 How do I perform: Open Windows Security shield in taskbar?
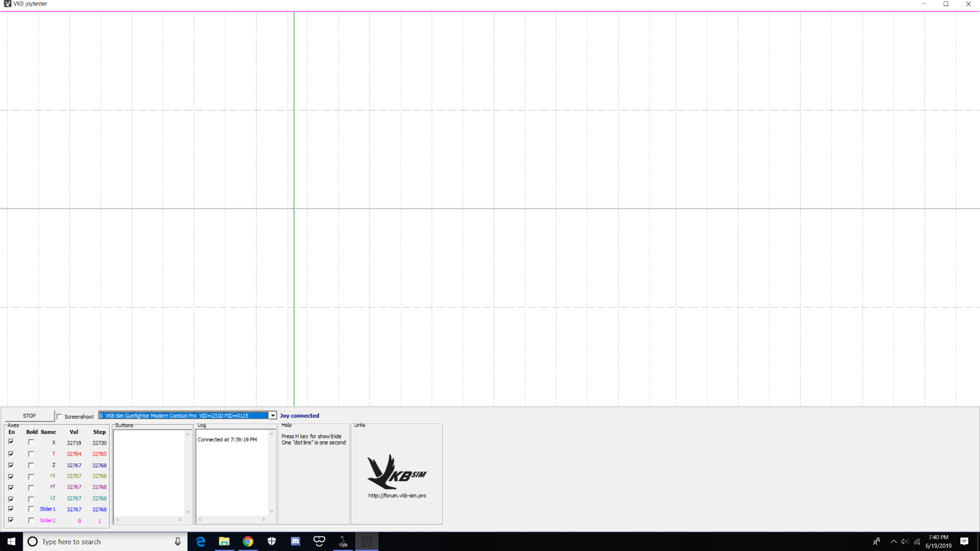click(272, 541)
